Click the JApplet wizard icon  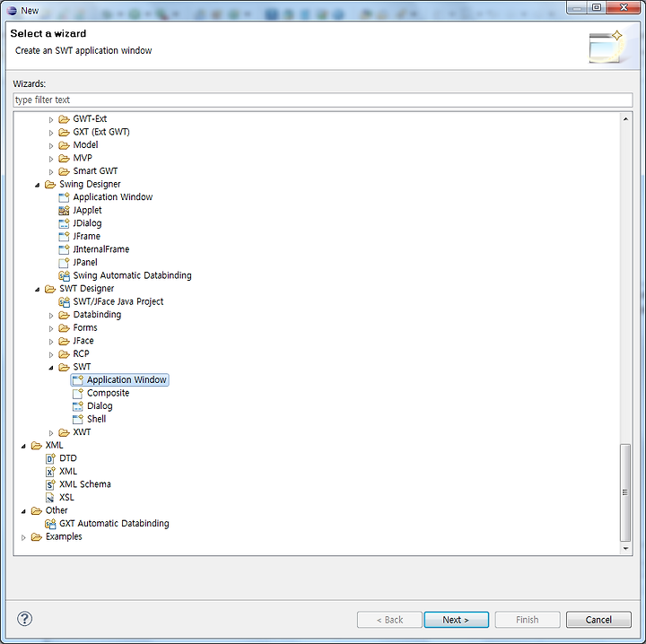pyautogui.click(x=64, y=211)
